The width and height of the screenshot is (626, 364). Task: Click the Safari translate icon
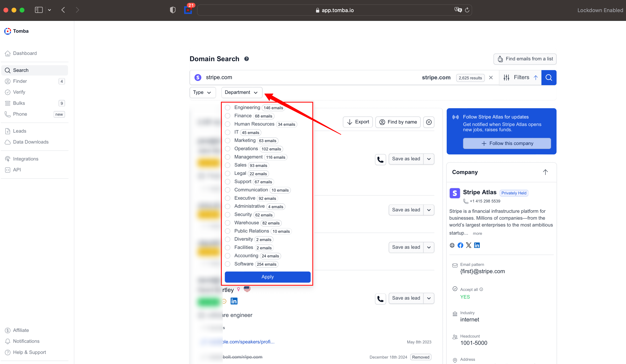458,10
